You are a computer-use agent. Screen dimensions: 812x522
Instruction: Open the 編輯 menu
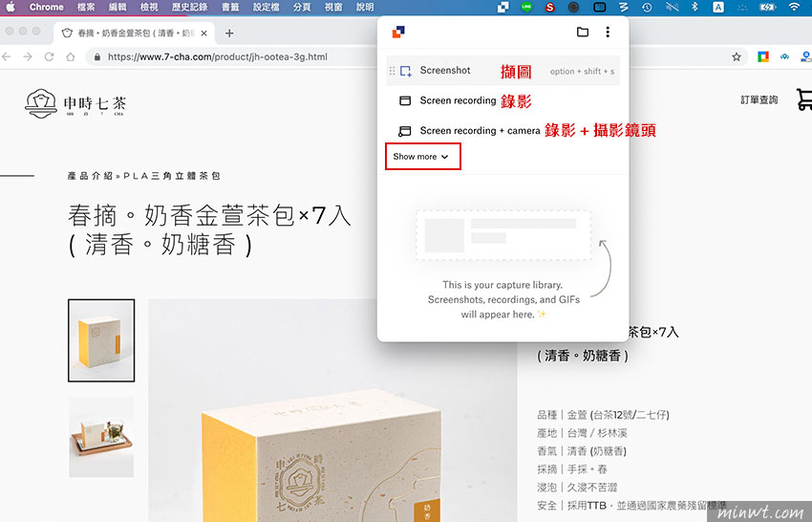pyautogui.click(x=118, y=7)
